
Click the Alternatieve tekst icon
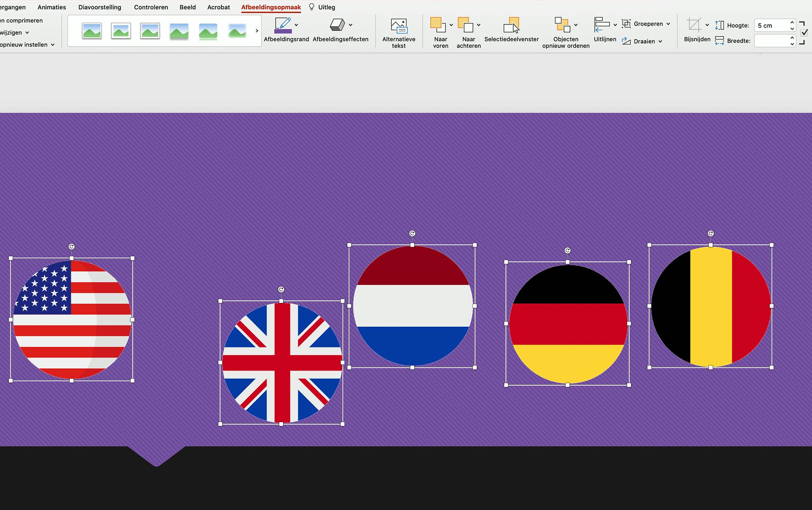399,26
